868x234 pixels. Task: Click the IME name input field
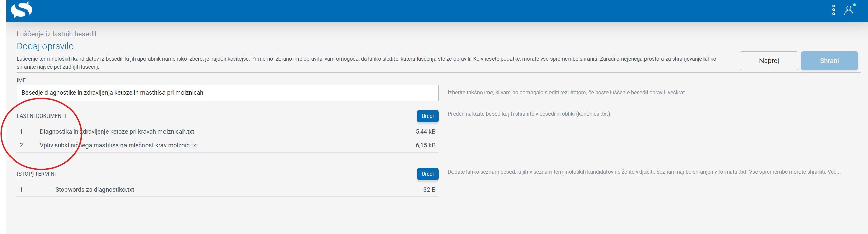click(227, 93)
